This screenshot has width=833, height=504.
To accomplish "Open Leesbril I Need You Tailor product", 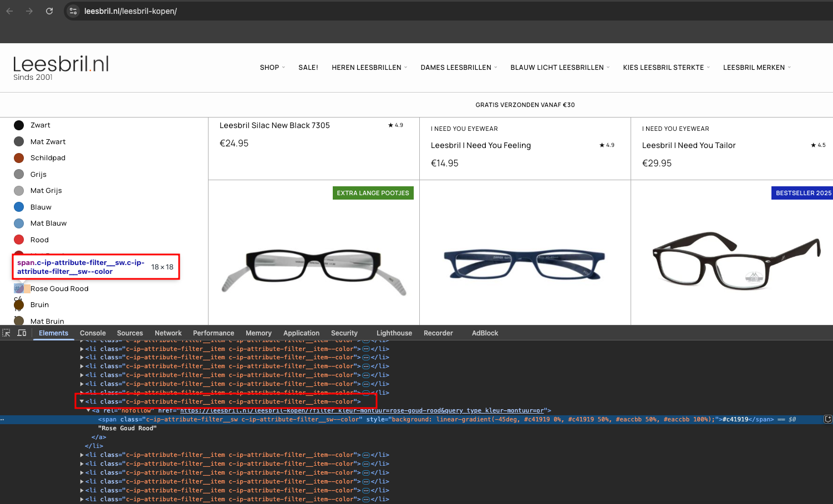I will point(689,145).
